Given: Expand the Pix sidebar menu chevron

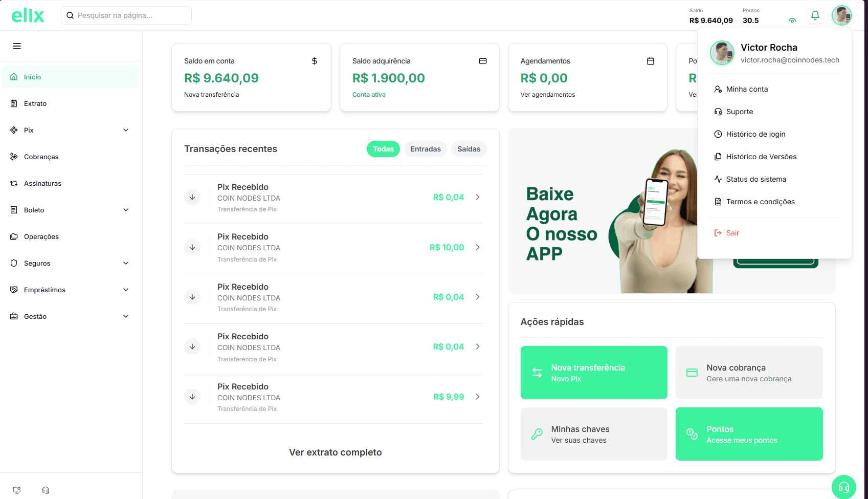Looking at the screenshot, I should pos(126,130).
